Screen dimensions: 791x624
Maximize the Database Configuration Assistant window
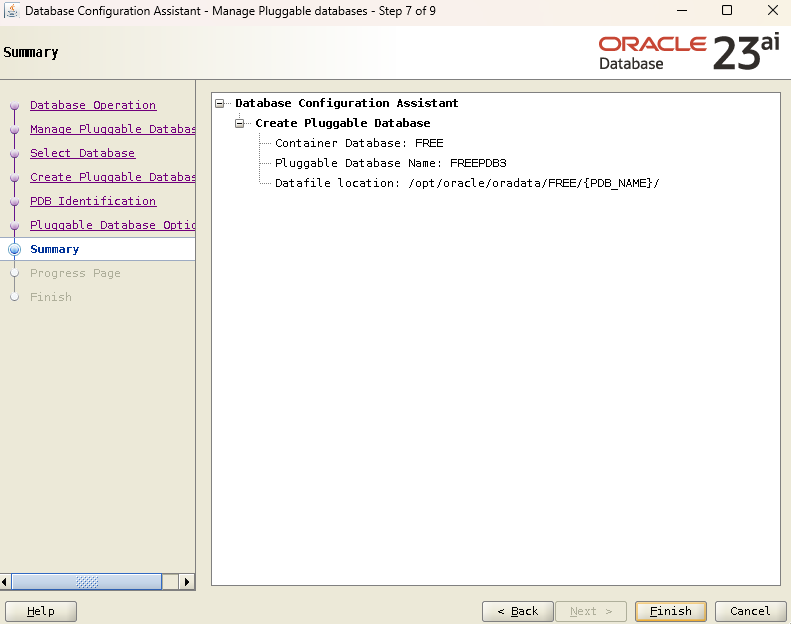tap(727, 11)
